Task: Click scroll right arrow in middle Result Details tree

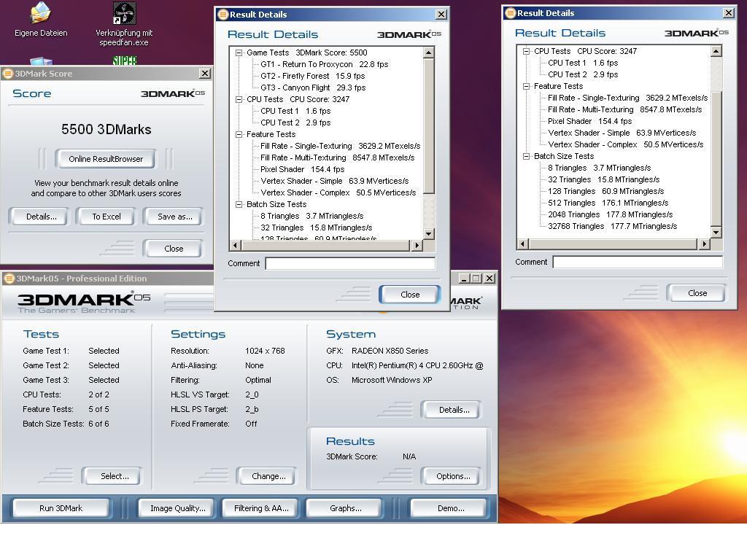Action: click(x=417, y=246)
